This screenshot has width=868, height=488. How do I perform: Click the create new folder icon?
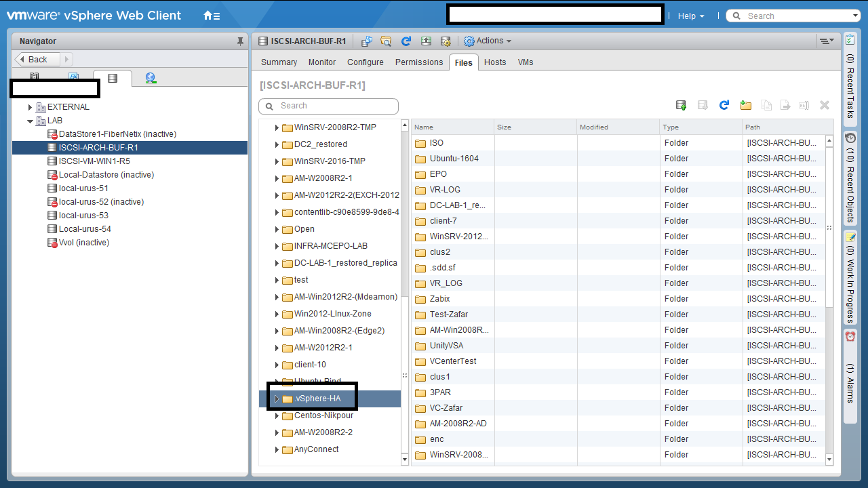(745, 105)
